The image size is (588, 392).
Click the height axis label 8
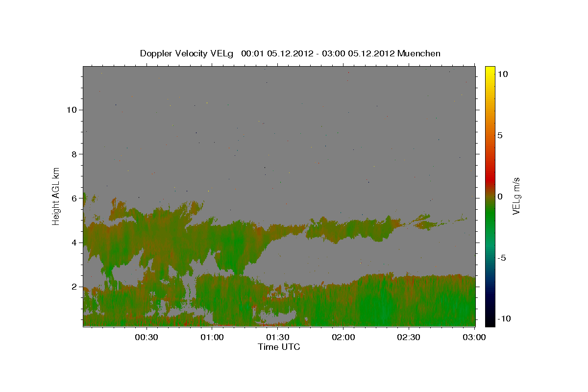73,154
